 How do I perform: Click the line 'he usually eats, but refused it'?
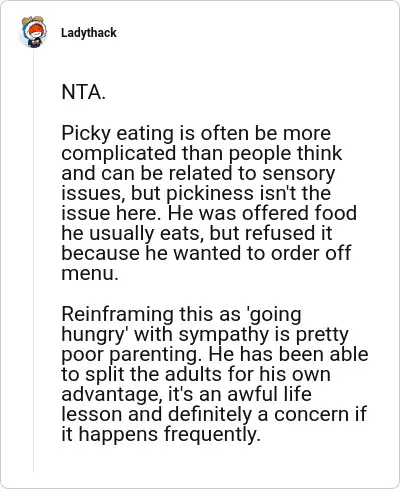pos(197,233)
